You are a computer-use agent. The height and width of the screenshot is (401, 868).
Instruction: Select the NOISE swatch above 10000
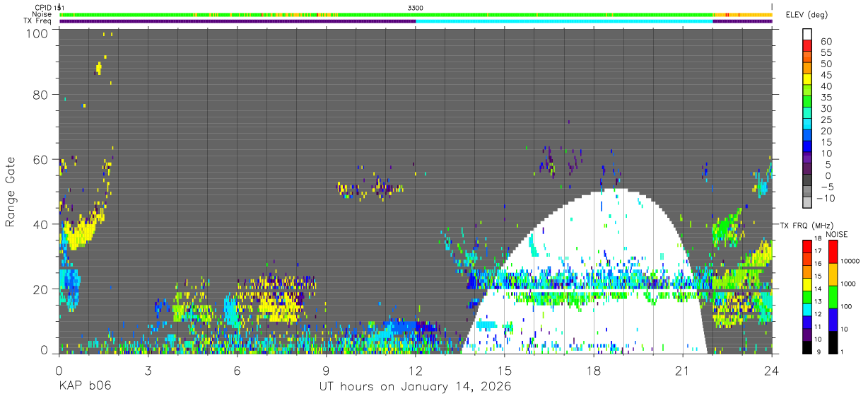832,251
